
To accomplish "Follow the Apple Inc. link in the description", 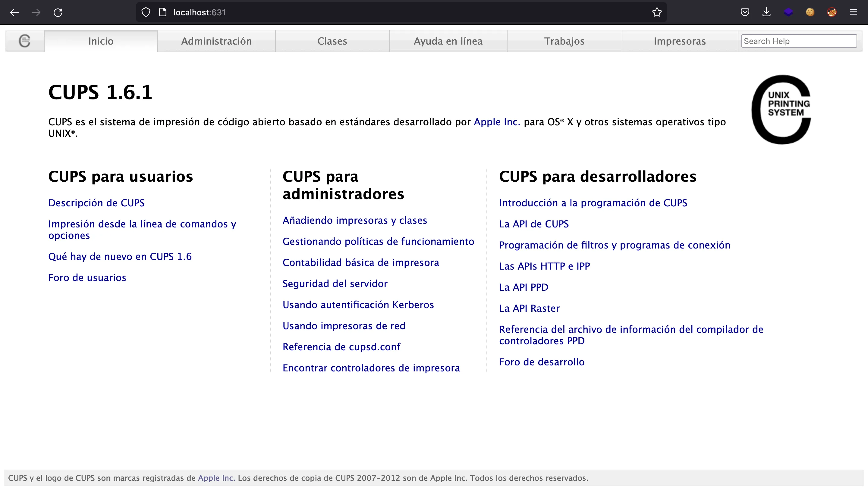I will pyautogui.click(x=497, y=122).
